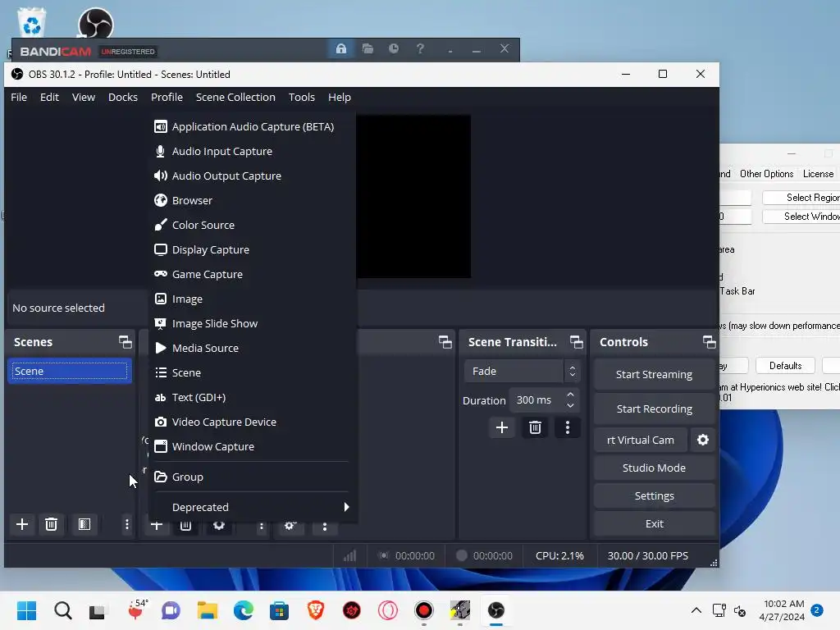Click License tab in background window
840x630 pixels.
coord(818,174)
